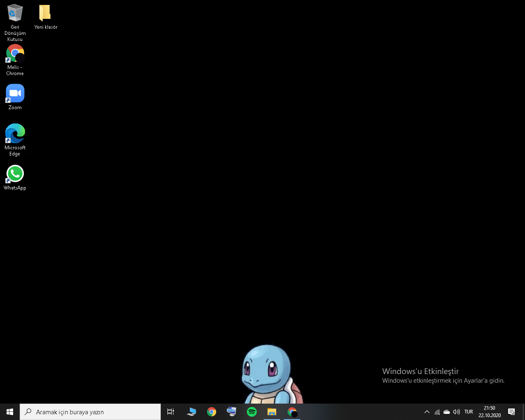
Task: Select the Melis - Chrome desktop shortcut
Action: tap(15, 60)
